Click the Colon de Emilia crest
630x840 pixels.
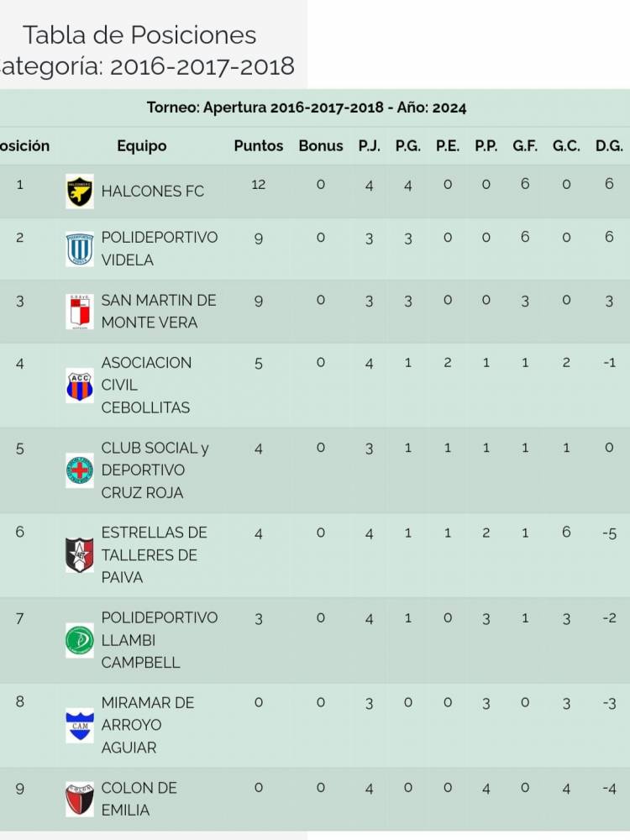[80, 799]
